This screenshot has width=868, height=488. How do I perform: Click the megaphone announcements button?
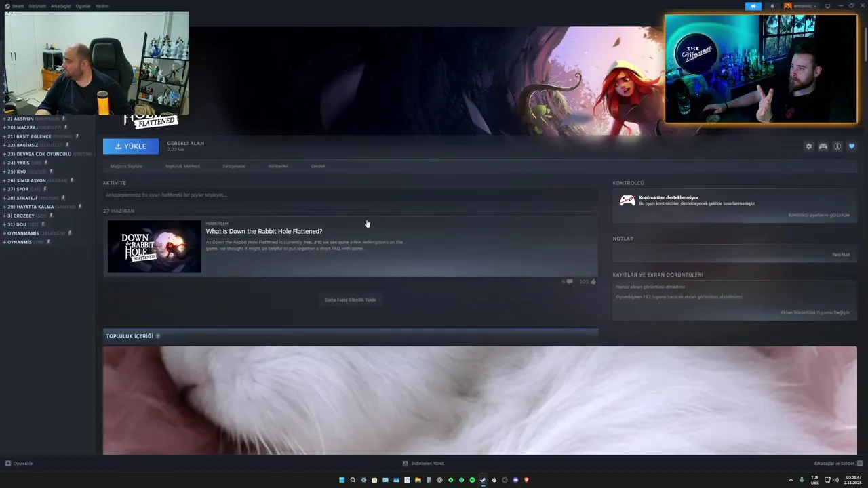[753, 6]
